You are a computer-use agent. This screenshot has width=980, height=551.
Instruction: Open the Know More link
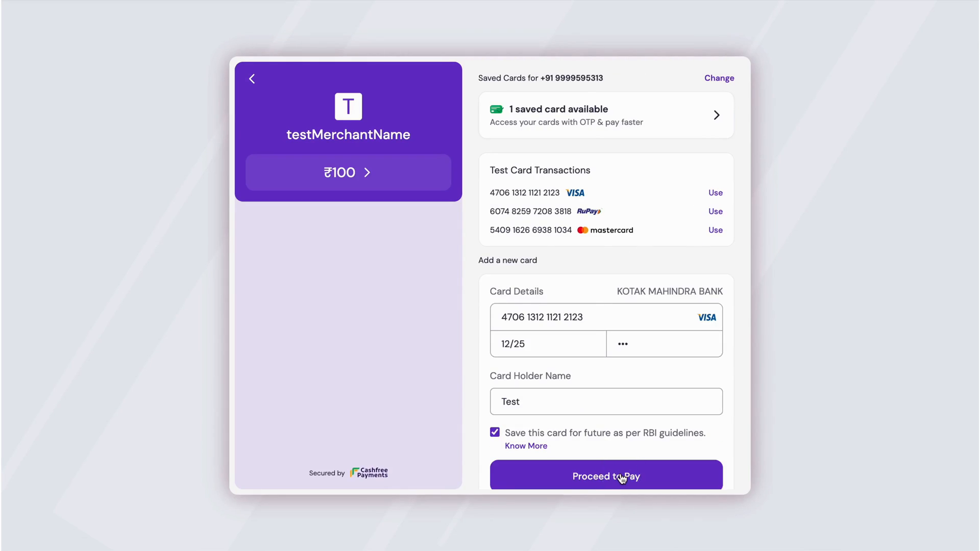coord(526,446)
